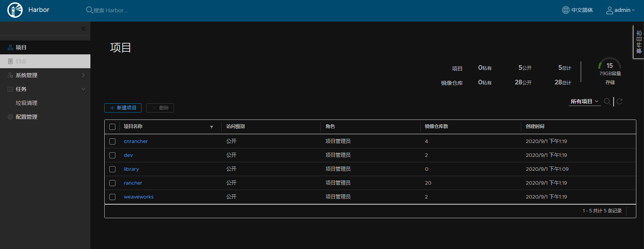Screen dimensions: 644x249
Task: Click the 项目 sidebar icon
Action: pos(10,47)
